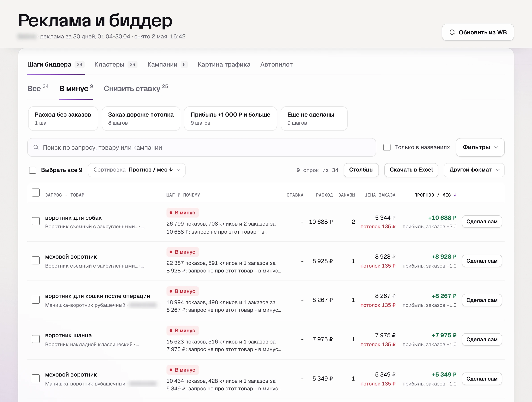Open the Автопилот tab
The image size is (532, 402).
point(276,65)
